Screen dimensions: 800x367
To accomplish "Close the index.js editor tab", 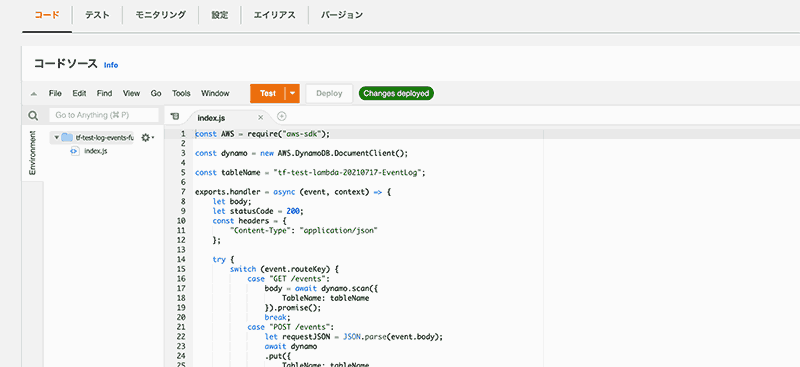I will pos(260,117).
